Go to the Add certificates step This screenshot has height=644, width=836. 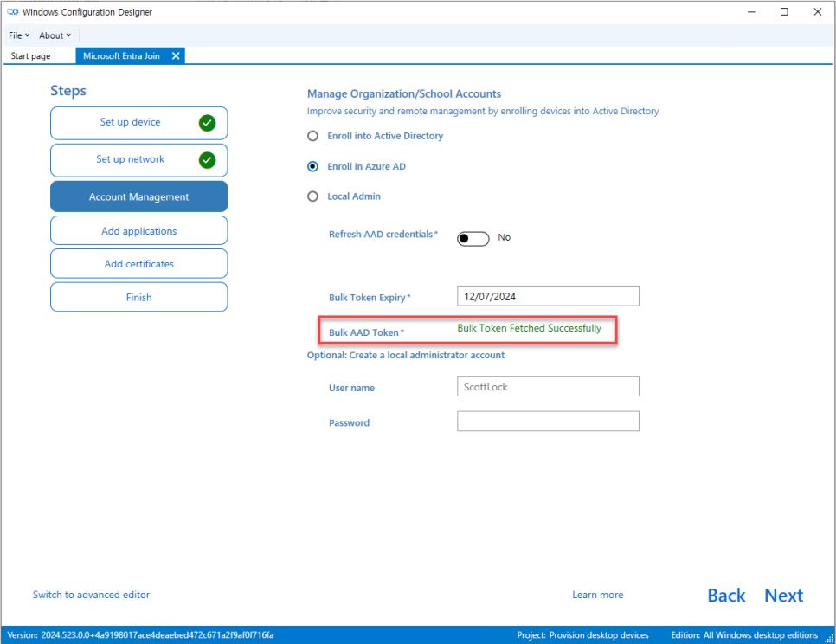click(139, 264)
